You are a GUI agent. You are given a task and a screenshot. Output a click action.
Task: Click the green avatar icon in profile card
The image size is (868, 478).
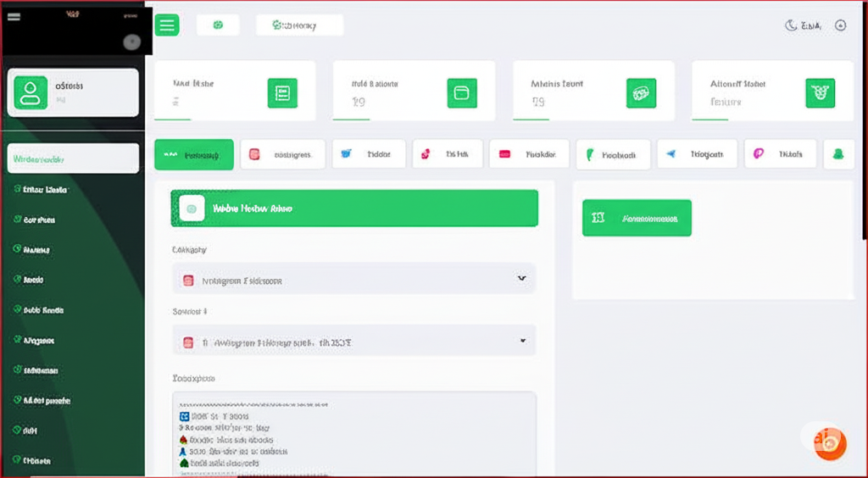pyautogui.click(x=31, y=92)
